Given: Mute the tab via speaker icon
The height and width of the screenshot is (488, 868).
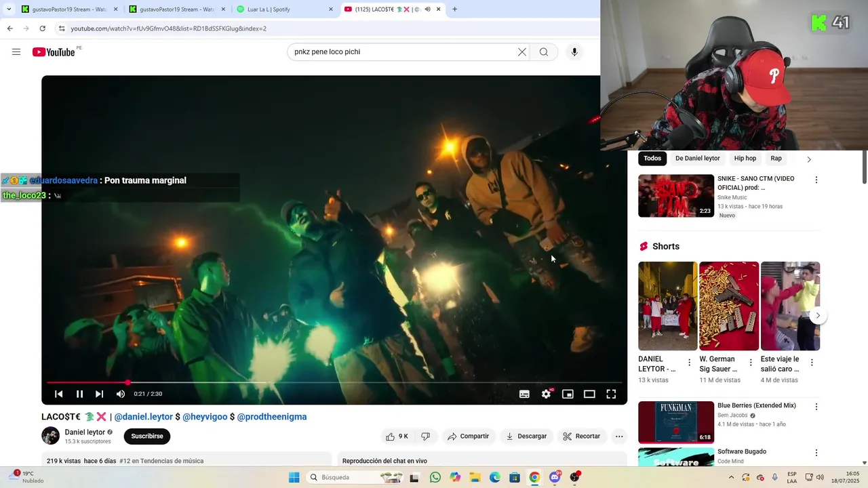Looking at the screenshot, I should click(x=427, y=9).
